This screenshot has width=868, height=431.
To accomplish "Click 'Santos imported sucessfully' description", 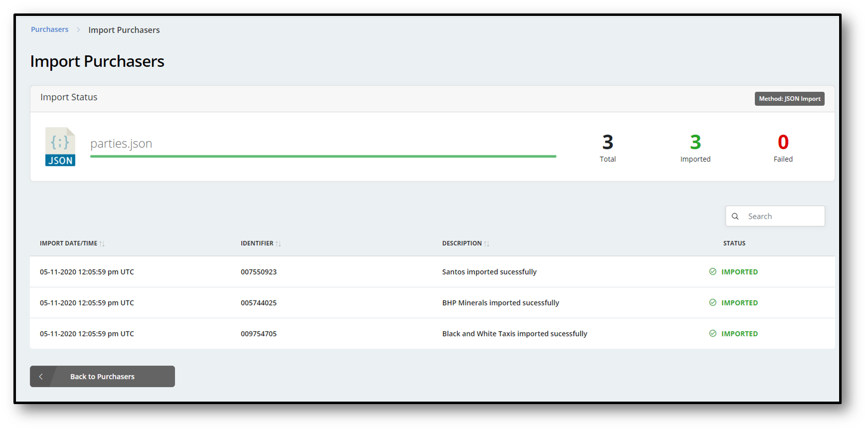I will point(489,272).
